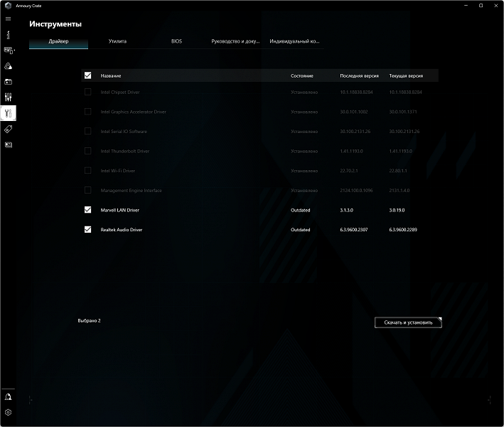Screen dimensions: 504x427
Task: Click the Инструменты page heading
Action: click(55, 24)
